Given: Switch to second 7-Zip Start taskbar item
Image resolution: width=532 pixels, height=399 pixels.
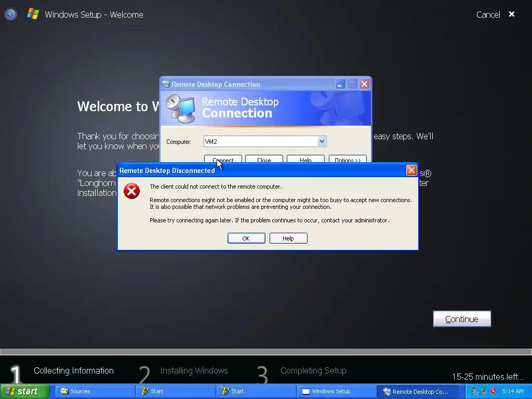Looking at the screenshot, I should (x=256, y=391).
